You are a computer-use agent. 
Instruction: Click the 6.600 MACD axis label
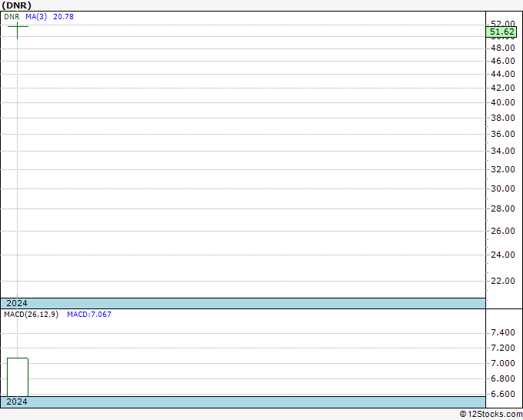coord(503,394)
